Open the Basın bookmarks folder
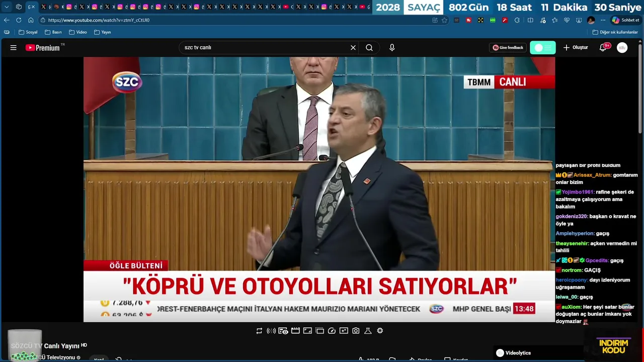 [x=53, y=32]
